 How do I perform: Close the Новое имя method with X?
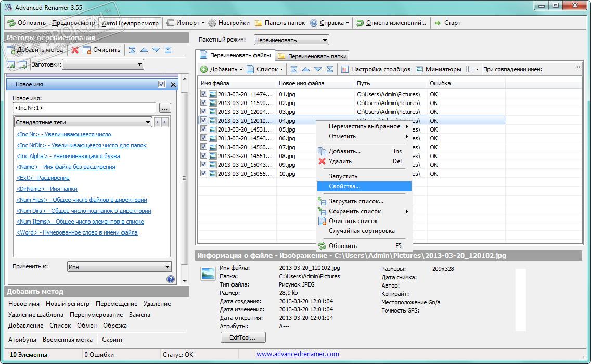pyautogui.click(x=173, y=84)
